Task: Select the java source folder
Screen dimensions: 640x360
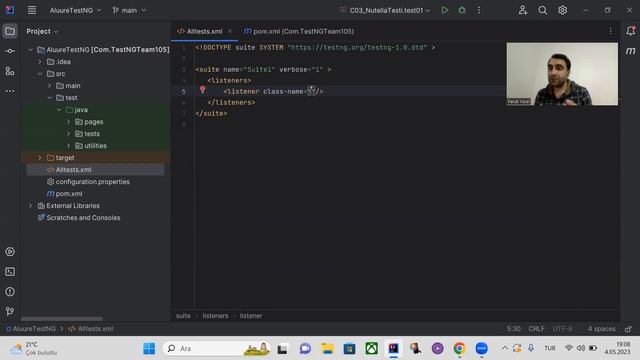Action: pos(81,110)
